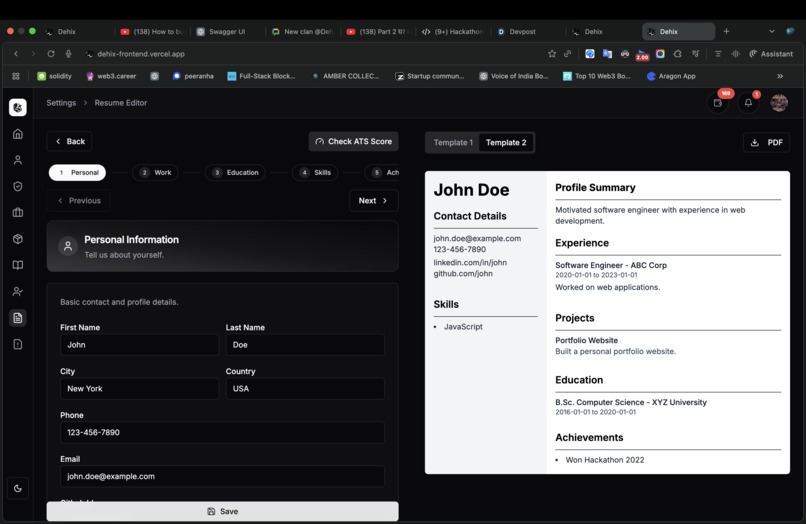Screen dimensions: 806x524
Task: Click the microphone icon in address bar
Action: [68, 53]
